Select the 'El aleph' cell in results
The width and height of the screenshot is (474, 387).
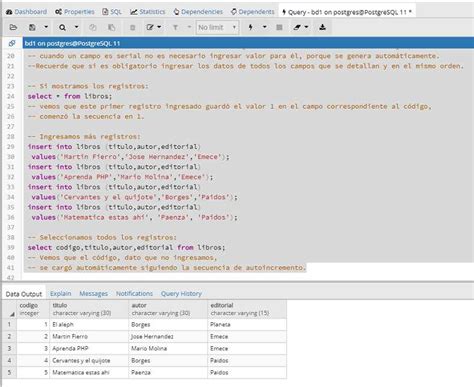(x=89, y=324)
